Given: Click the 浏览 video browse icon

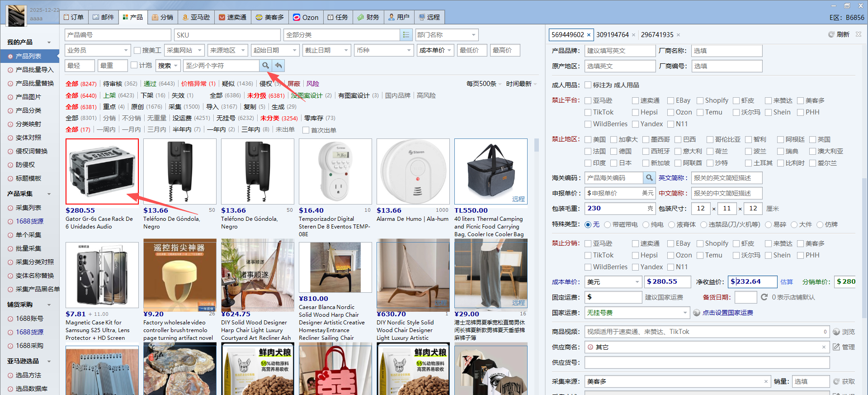Looking at the screenshot, I should coord(836,332).
